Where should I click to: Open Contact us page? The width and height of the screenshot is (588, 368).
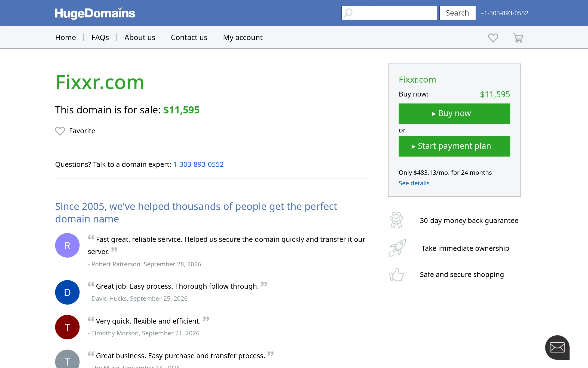coord(189,37)
